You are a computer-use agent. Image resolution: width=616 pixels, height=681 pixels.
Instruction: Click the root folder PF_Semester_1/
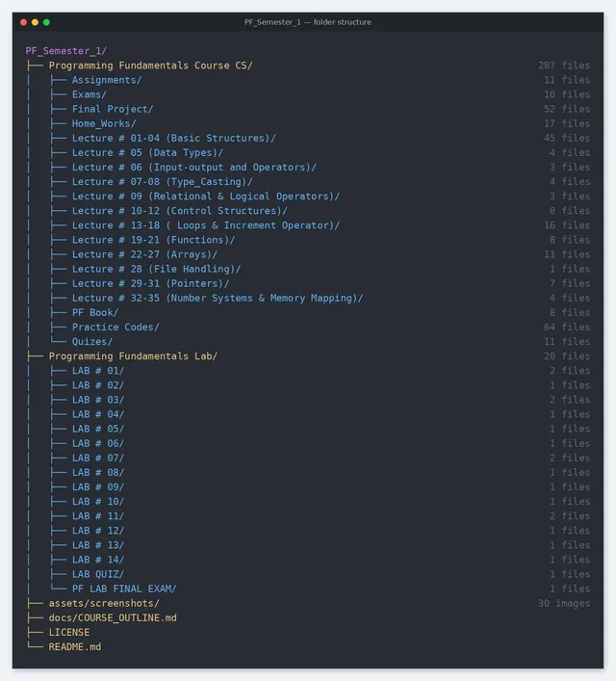pyautogui.click(x=66, y=51)
